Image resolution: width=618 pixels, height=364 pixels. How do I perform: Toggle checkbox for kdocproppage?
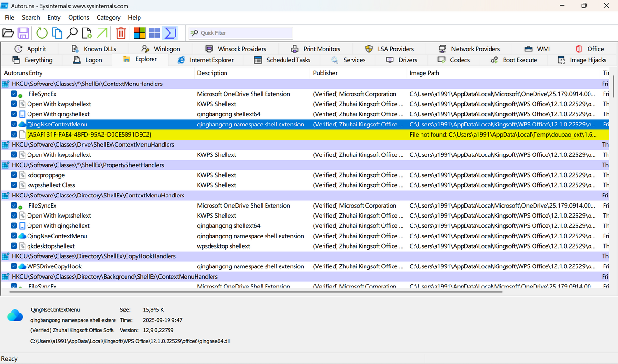point(14,175)
